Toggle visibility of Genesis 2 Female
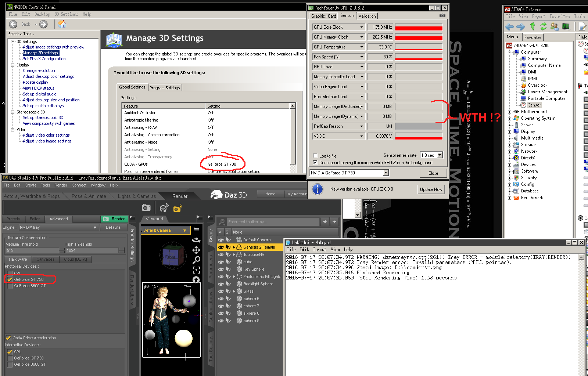Viewport: 588px width, 376px height. [221, 247]
